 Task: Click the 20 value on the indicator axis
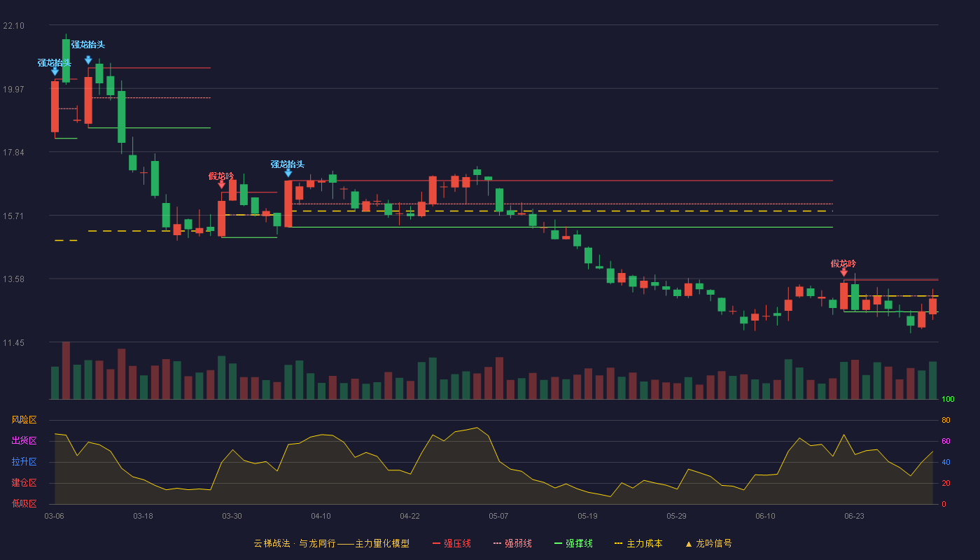[x=946, y=483]
